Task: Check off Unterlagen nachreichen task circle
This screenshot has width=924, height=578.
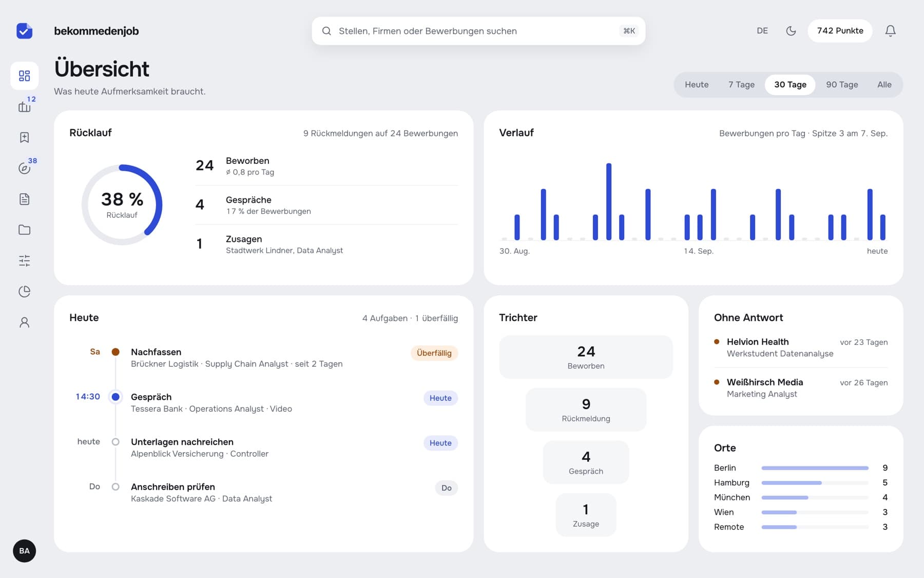Action: (115, 442)
